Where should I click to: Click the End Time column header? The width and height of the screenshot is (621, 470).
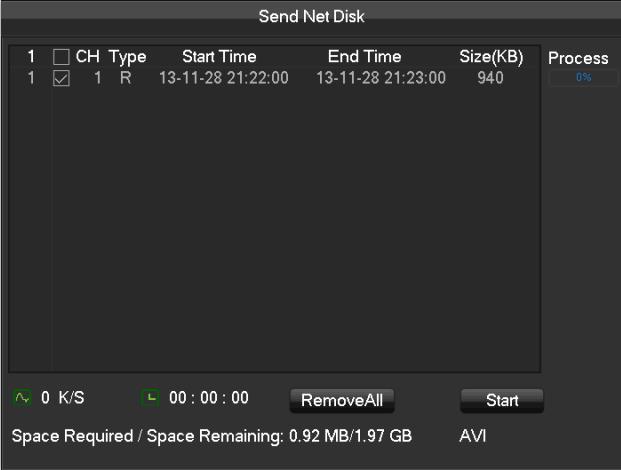364,57
